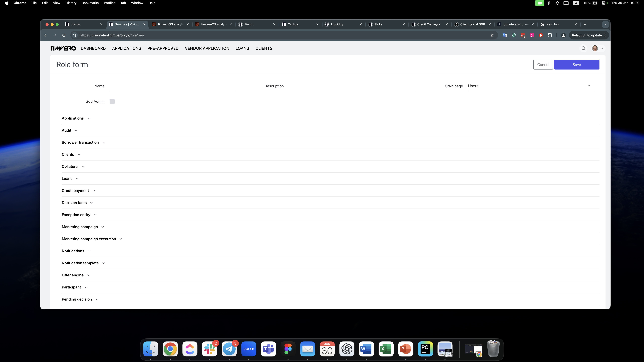This screenshot has height=362, width=644.
Task: Expand the Applications permissions section
Action: (x=75, y=118)
